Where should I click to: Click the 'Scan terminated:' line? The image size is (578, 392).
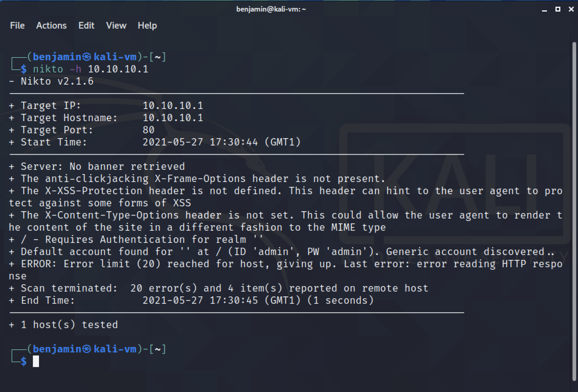click(219, 288)
